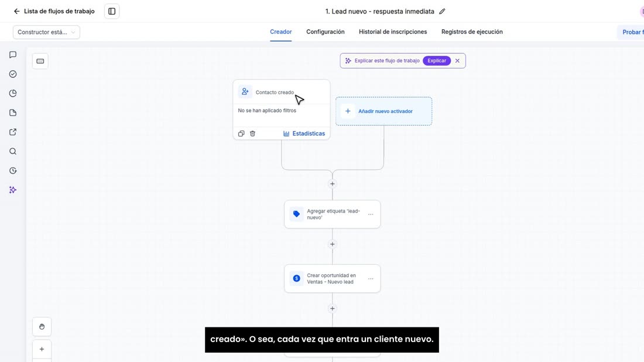Image resolution: width=644 pixels, height=362 pixels.
Task: Select the Agregar etiqueta 'lead-nuevo' action
Action: 333,214
